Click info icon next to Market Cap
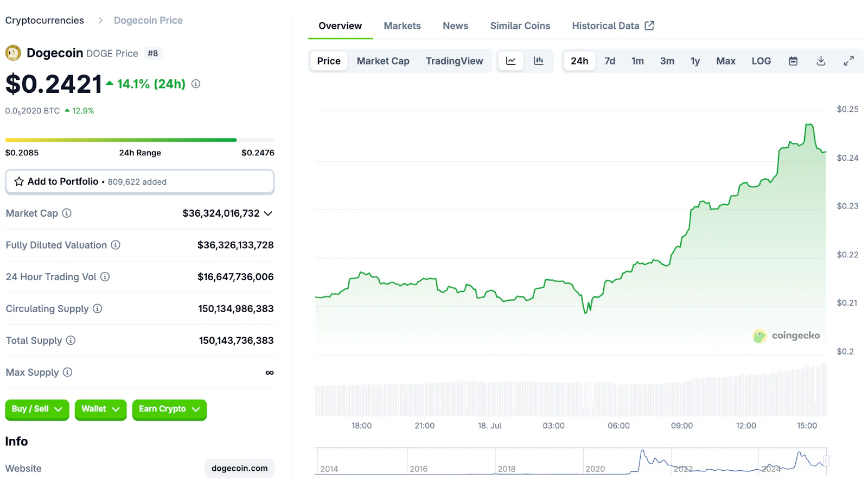The image size is (868, 480). [x=67, y=213]
